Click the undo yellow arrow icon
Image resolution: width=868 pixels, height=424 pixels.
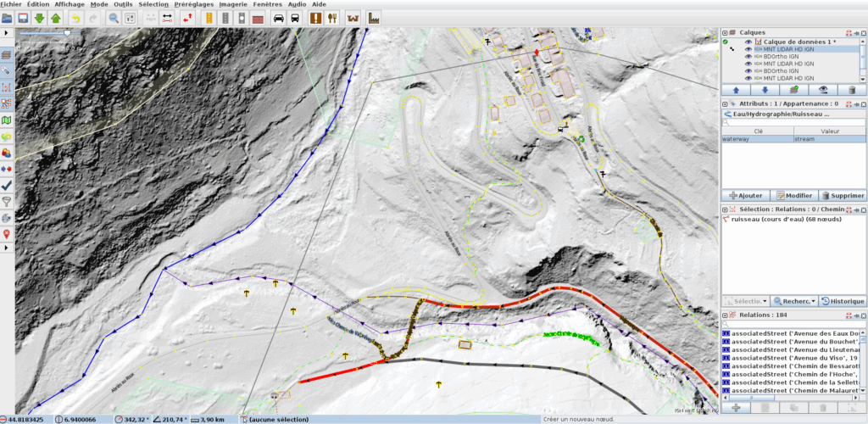tap(76, 18)
